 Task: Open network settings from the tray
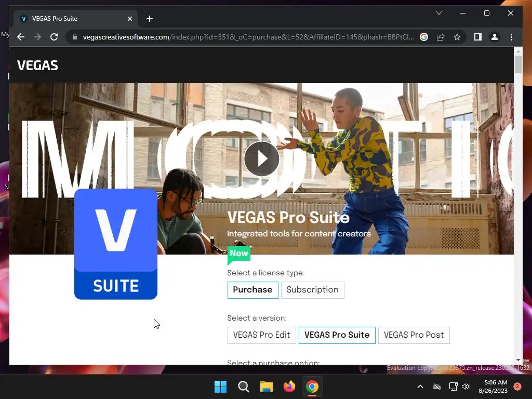[453, 387]
